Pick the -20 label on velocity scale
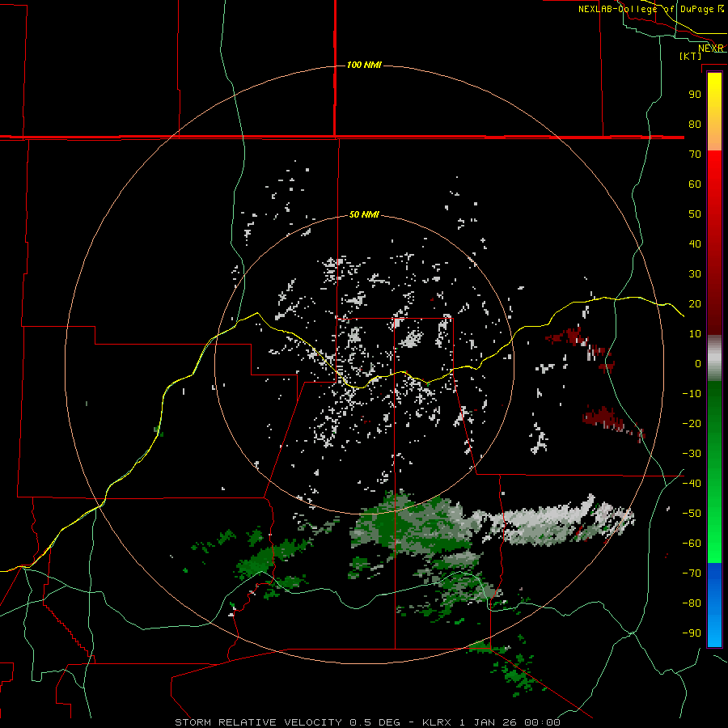 coord(692,423)
